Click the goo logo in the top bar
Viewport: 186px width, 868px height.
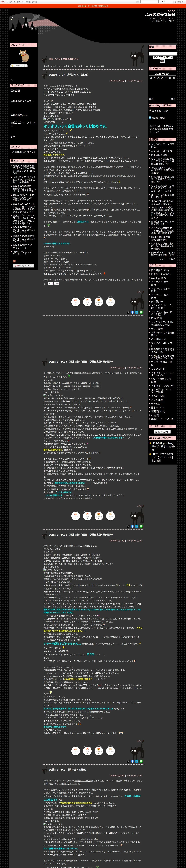click(x=3, y=2)
